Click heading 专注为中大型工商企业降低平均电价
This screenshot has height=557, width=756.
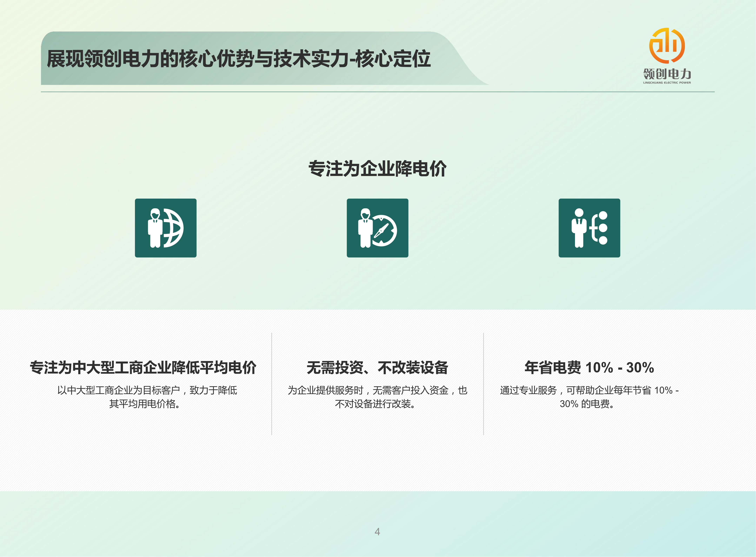[143, 368]
